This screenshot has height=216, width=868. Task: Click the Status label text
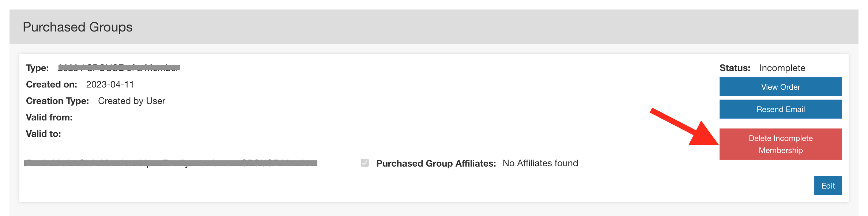tap(735, 68)
